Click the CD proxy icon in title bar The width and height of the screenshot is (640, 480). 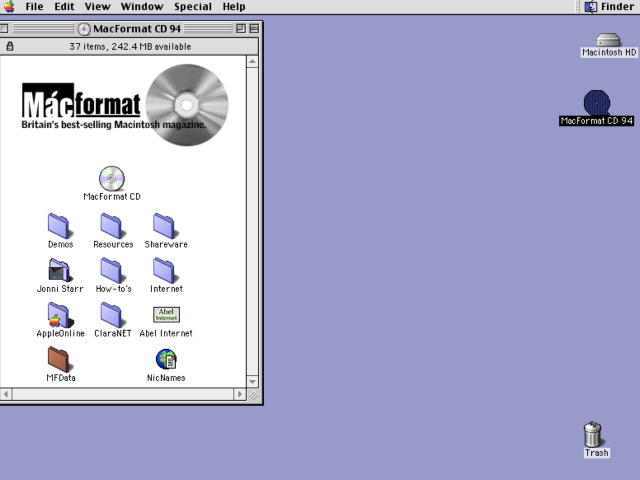pyautogui.click(x=84, y=29)
